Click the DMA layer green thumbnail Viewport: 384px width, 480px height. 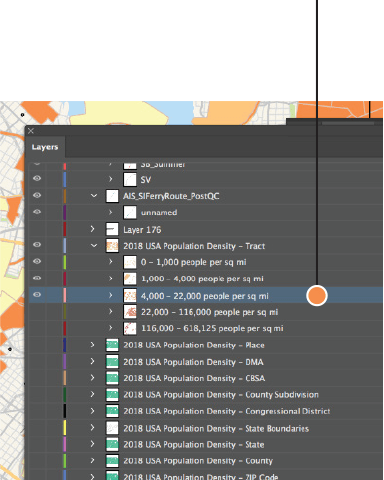(112, 362)
